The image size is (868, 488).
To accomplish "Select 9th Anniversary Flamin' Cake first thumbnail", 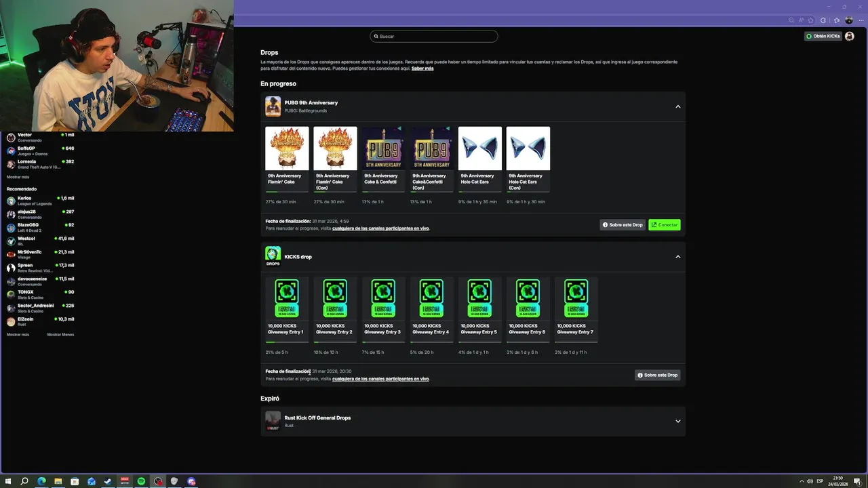I will pyautogui.click(x=287, y=148).
